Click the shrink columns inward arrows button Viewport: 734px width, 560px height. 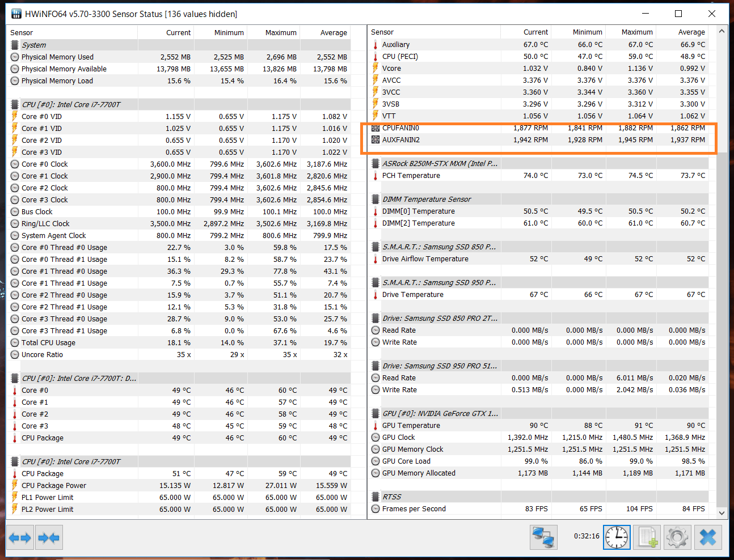click(48, 537)
